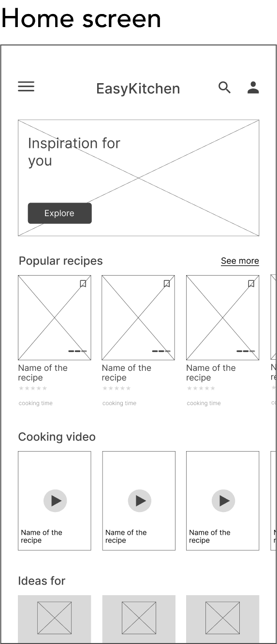Open the first Ideas for tile

coord(54,619)
